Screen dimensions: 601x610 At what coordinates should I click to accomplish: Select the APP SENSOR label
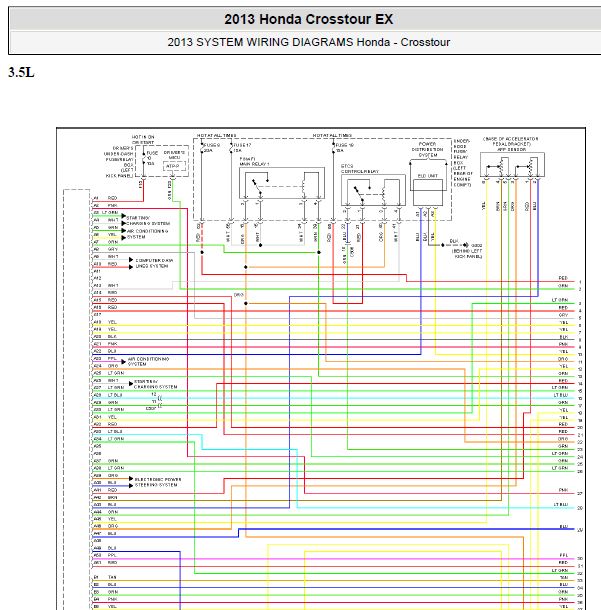click(512, 149)
